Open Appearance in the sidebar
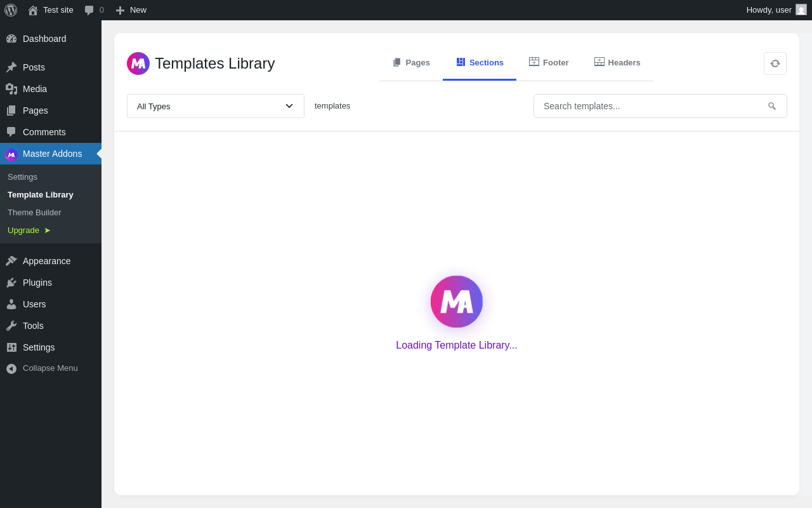 point(51,261)
